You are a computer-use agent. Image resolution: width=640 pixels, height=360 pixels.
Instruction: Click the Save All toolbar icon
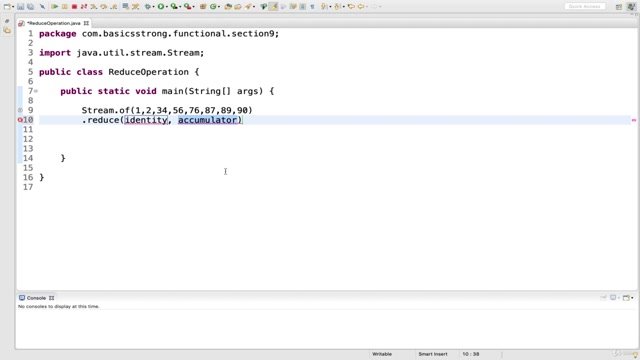point(31,7)
